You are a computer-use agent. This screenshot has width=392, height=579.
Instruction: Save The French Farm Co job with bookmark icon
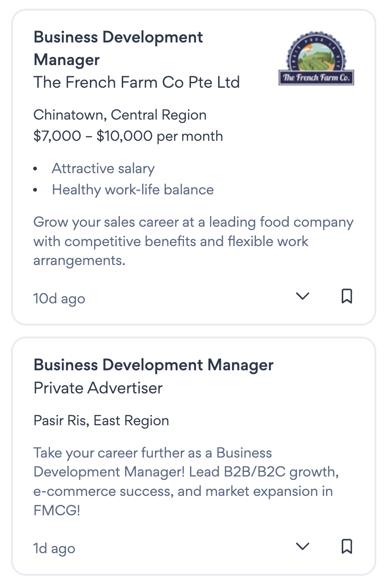pyautogui.click(x=347, y=296)
